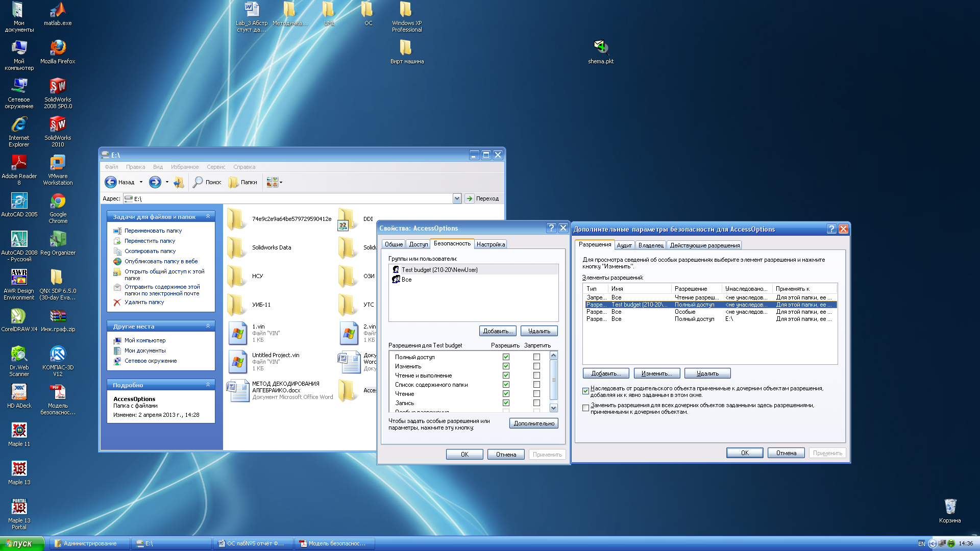Open the Файл menu in Explorer
980x551 pixels.
coord(111,167)
